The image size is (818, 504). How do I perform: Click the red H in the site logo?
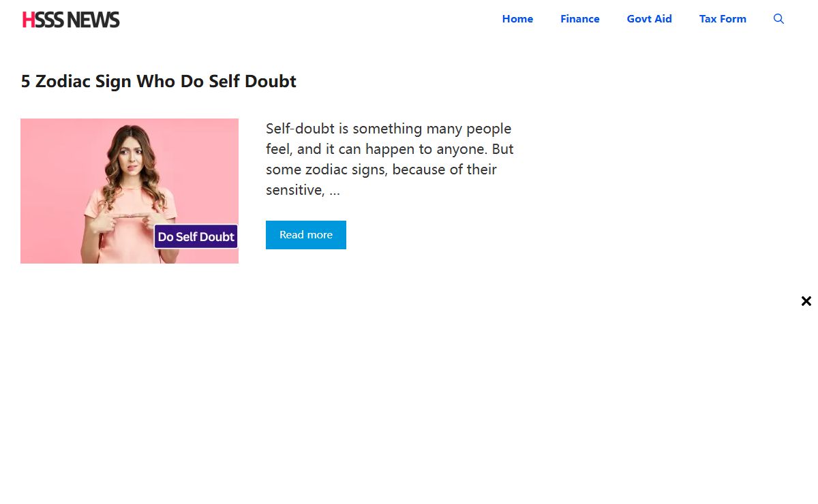28,20
